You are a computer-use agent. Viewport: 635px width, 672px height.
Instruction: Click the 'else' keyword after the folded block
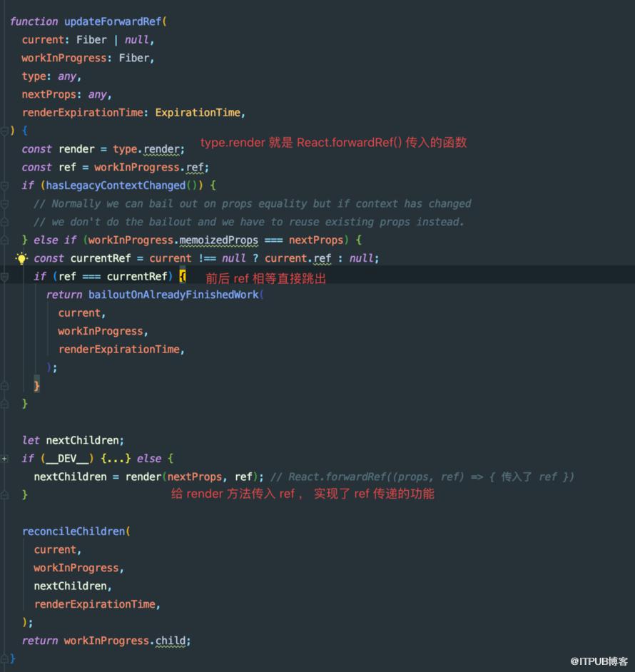pyautogui.click(x=149, y=459)
